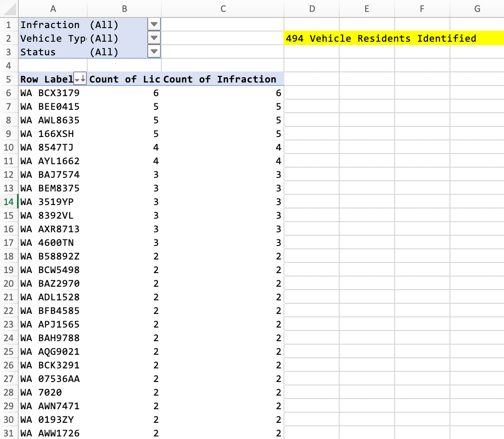The width and height of the screenshot is (504, 439).
Task: Select cell 'WA BAZ2970'
Action: point(53,283)
